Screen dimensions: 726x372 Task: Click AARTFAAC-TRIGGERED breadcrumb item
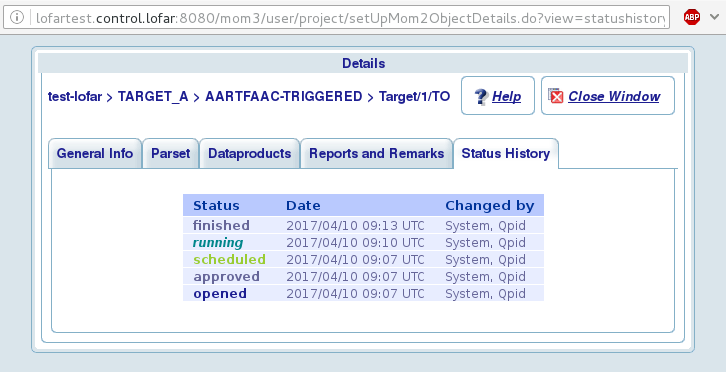[284, 96]
